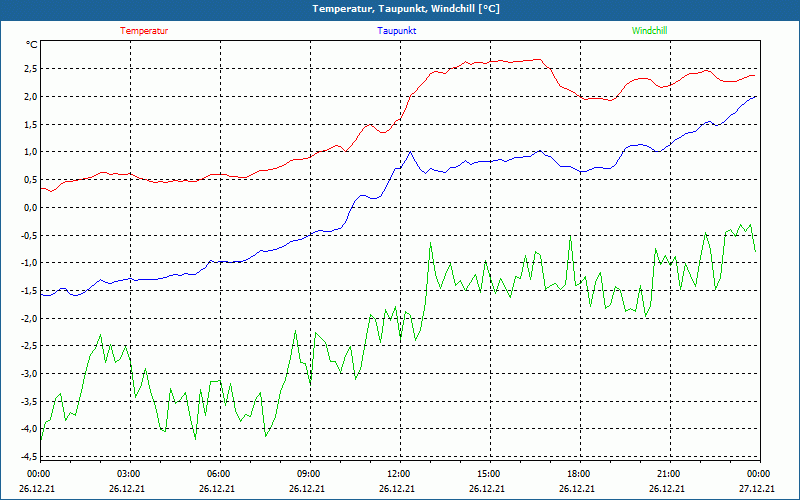This screenshot has width=800, height=500.
Task: Click the -3,0 y-axis value
Action: point(28,373)
